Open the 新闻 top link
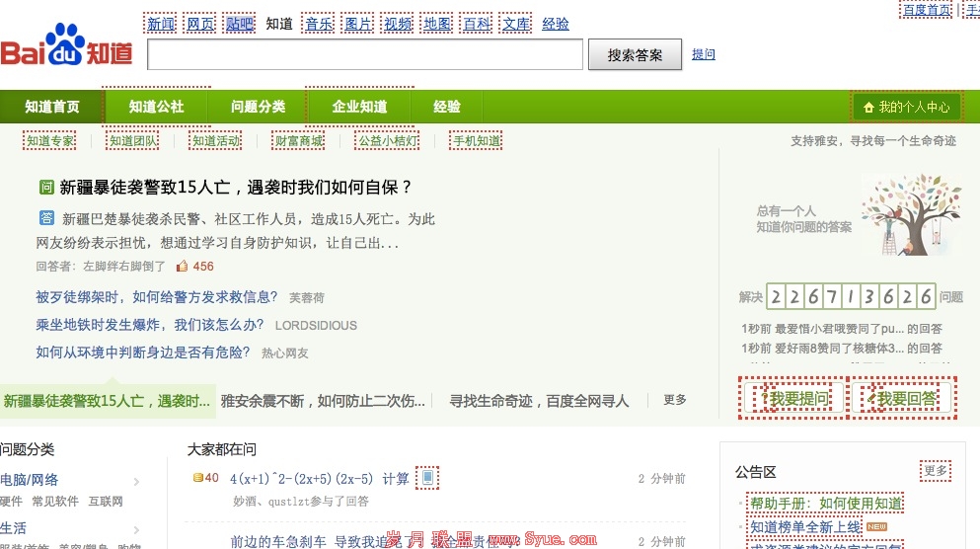 (x=161, y=25)
